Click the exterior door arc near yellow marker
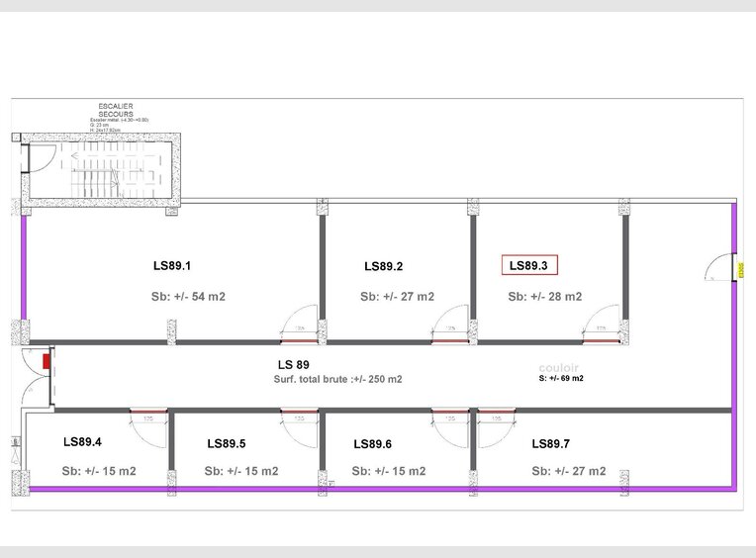Image resolution: width=756 pixels, height=558 pixels. tap(715, 267)
